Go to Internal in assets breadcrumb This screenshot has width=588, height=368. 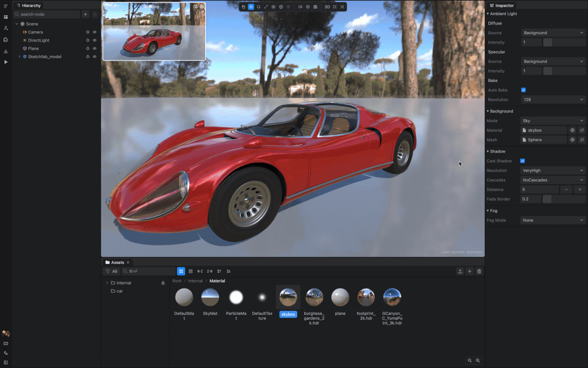(195, 281)
